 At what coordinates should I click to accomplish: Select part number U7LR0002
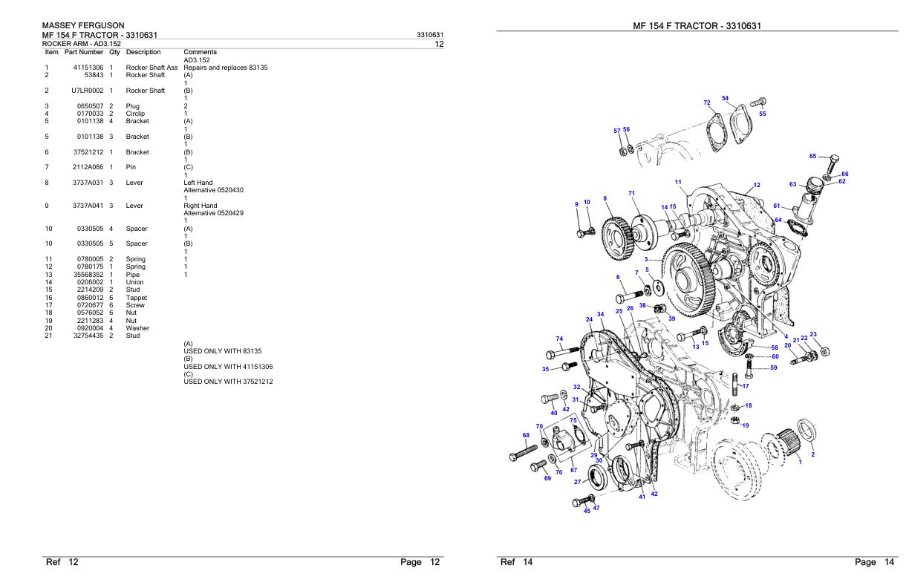88,91
